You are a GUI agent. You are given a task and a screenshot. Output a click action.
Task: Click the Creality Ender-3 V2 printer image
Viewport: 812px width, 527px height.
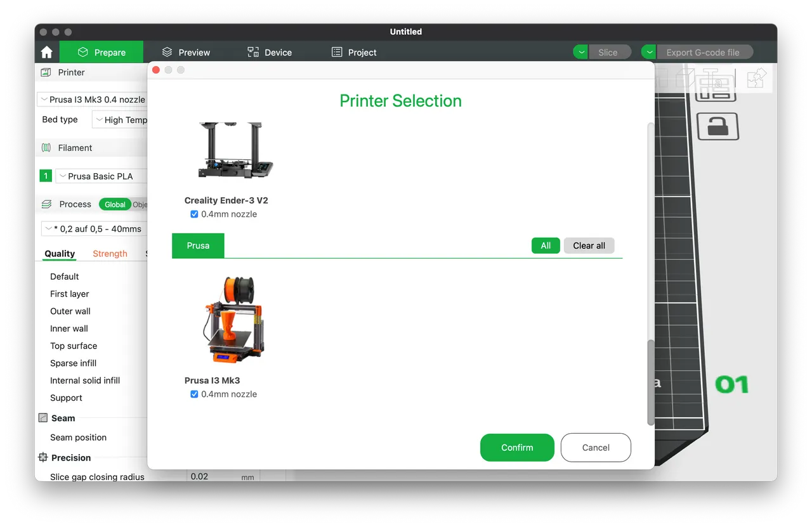[235, 150]
